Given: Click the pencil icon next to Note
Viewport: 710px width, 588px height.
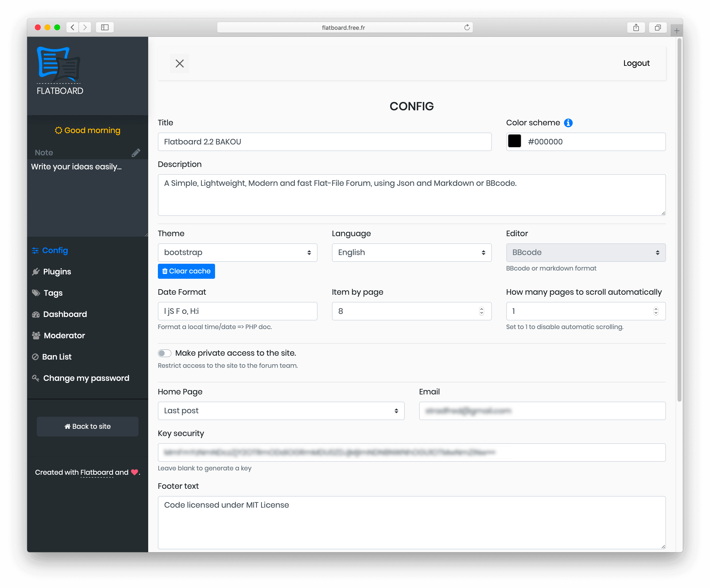Looking at the screenshot, I should 136,153.
